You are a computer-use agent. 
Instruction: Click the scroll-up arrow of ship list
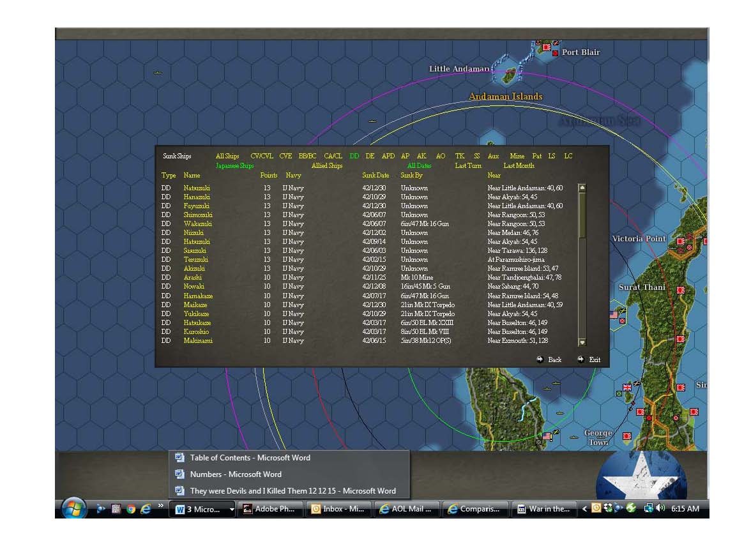coord(582,188)
